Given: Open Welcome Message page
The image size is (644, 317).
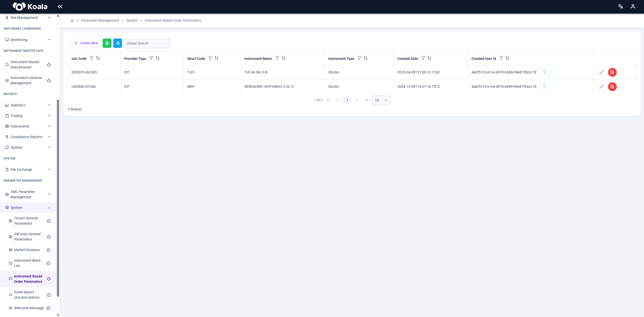Looking at the screenshot, I should coord(29,308).
